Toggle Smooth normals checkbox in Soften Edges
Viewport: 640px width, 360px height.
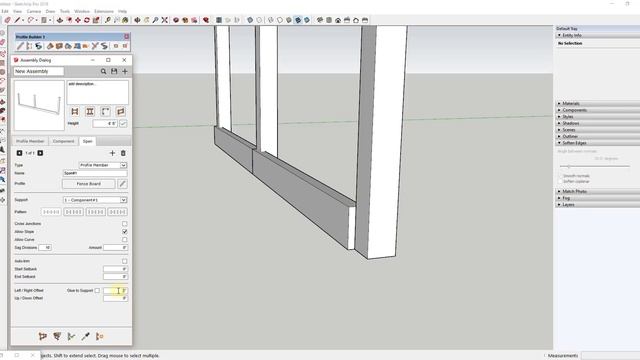pos(561,176)
